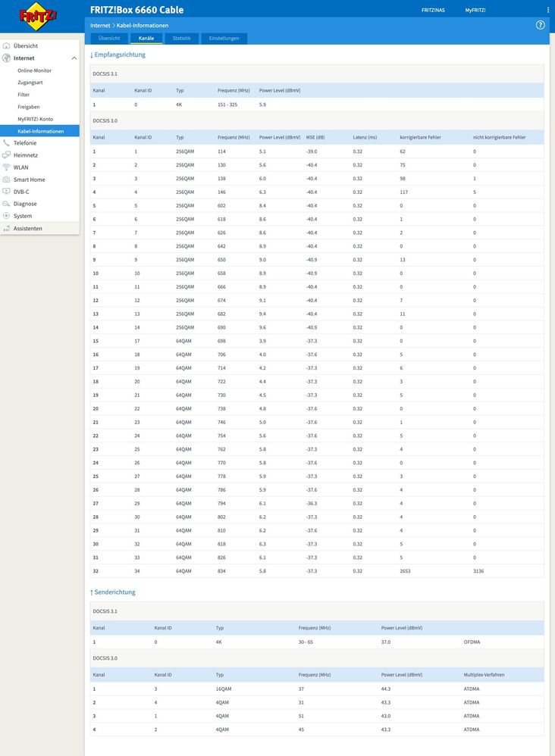Select Kabel-Informationen in sidebar

point(39,131)
